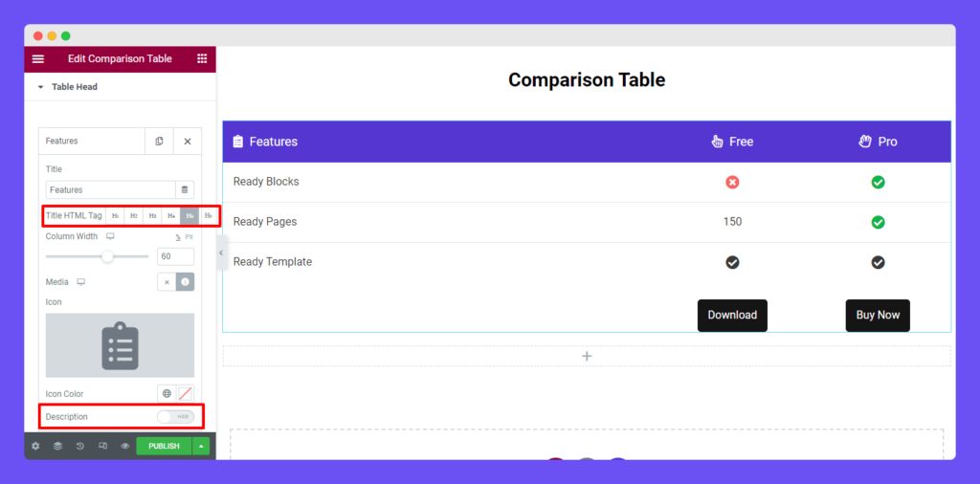Viewport: 980px width, 484px height.
Task: Click dark check in Ready Template Pro column
Action: click(x=879, y=262)
